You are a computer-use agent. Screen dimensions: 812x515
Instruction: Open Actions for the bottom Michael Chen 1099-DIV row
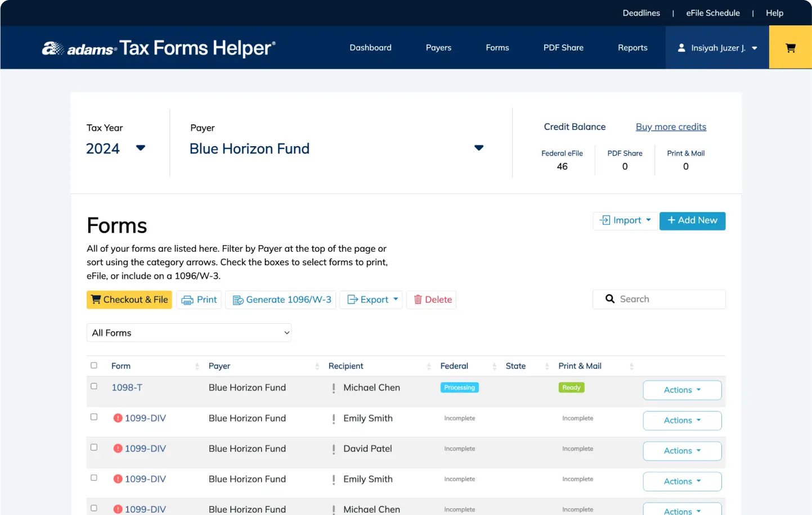[x=682, y=510]
